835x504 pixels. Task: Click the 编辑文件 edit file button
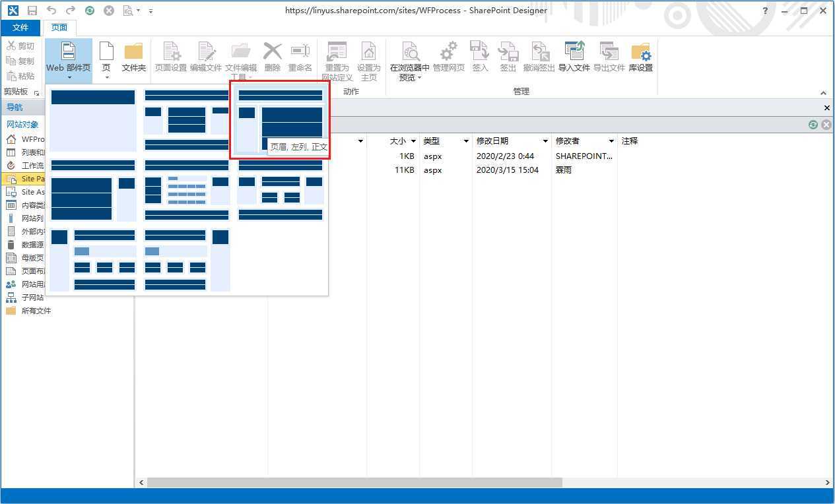click(206, 57)
